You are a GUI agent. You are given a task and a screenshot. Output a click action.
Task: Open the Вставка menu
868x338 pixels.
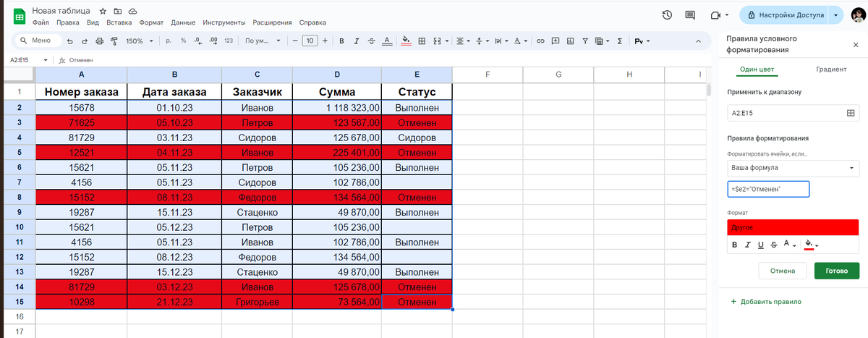(119, 22)
